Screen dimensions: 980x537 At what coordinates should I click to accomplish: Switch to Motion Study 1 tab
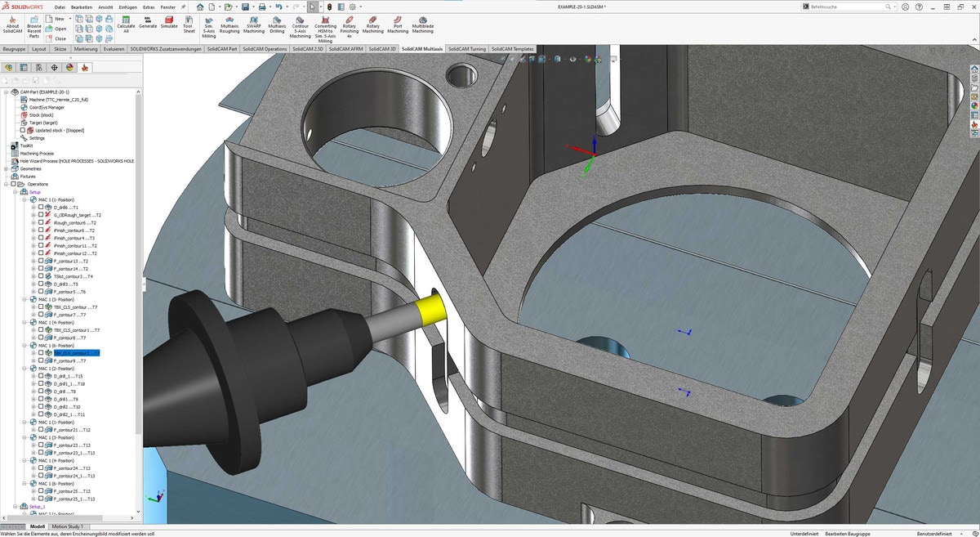67,526
